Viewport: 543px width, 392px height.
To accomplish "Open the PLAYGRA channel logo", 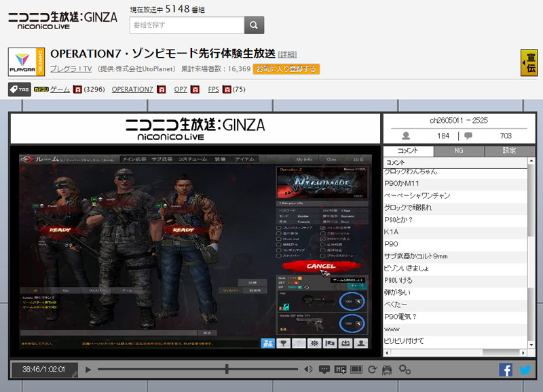I will (26, 62).
